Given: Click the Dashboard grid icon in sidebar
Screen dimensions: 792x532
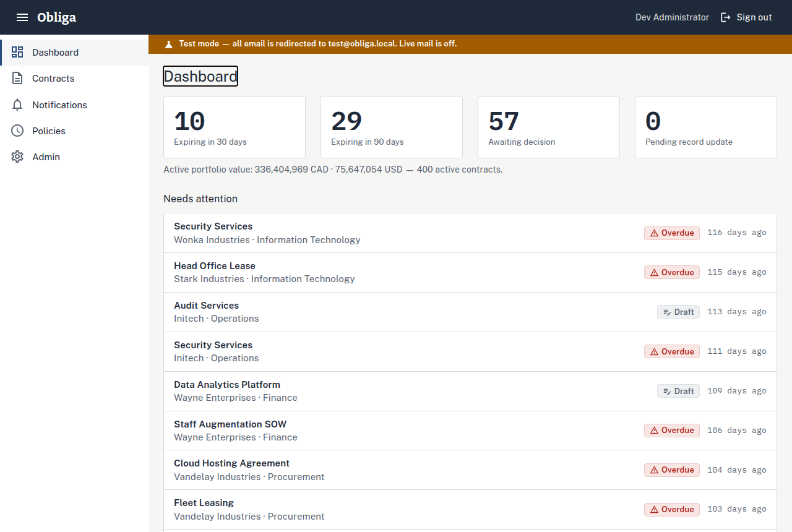Looking at the screenshot, I should (x=17, y=52).
